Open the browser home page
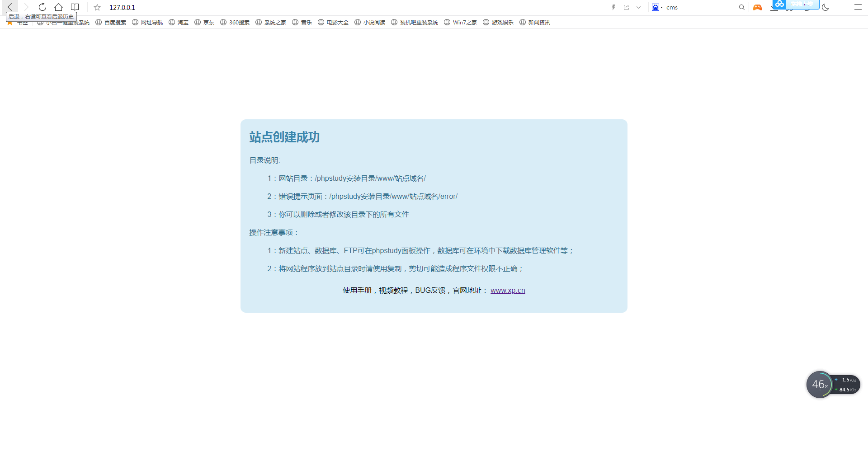 click(58, 7)
